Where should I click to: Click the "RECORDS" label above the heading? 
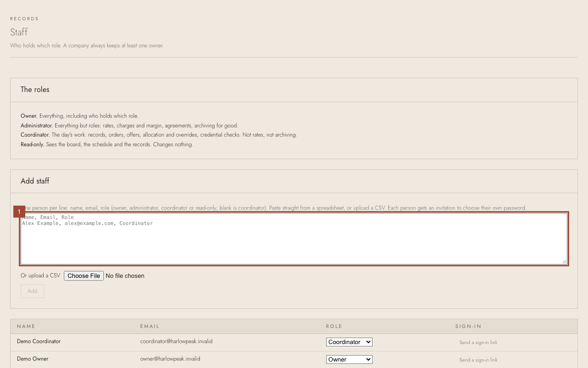tap(24, 19)
